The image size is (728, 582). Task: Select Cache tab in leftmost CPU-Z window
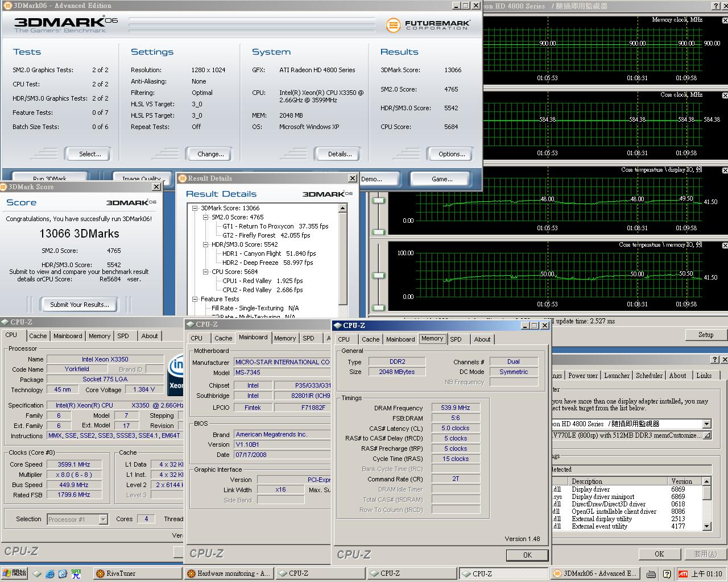tap(38, 336)
